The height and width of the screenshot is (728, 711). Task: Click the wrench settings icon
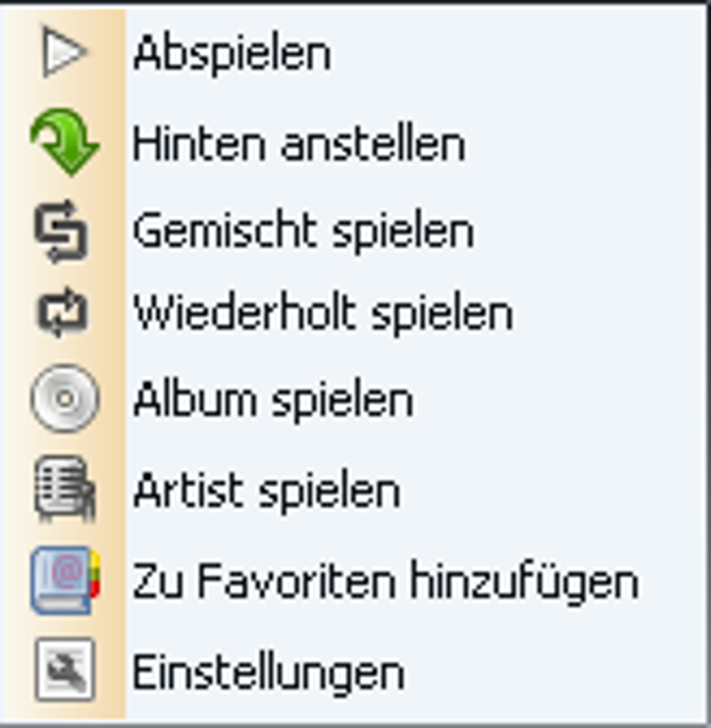65,669
